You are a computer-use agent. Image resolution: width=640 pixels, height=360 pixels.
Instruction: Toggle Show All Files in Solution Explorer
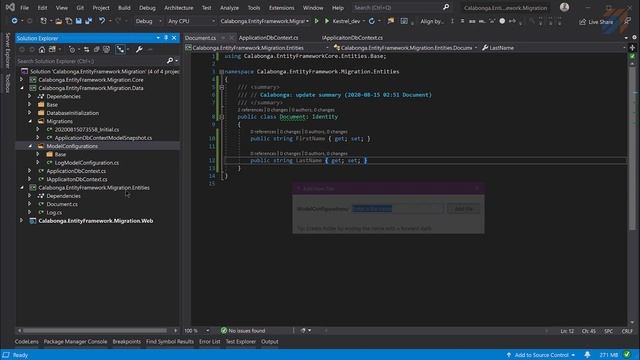[x=107, y=49]
